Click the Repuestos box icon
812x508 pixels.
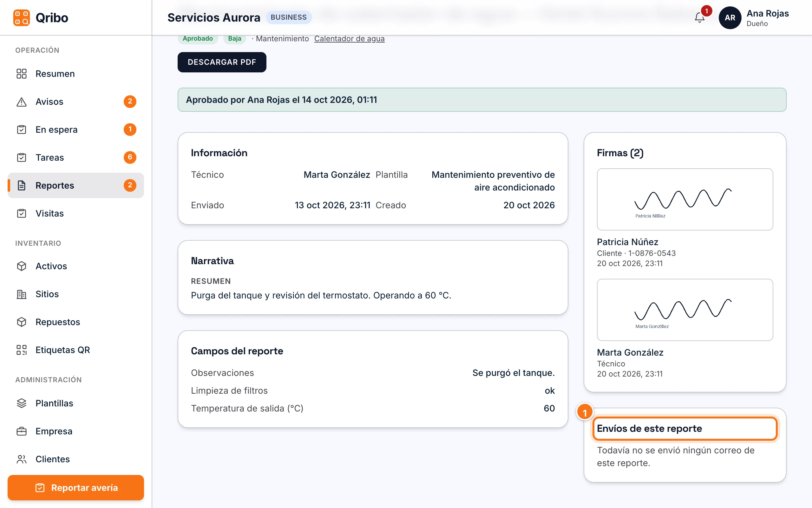pyautogui.click(x=22, y=322)
